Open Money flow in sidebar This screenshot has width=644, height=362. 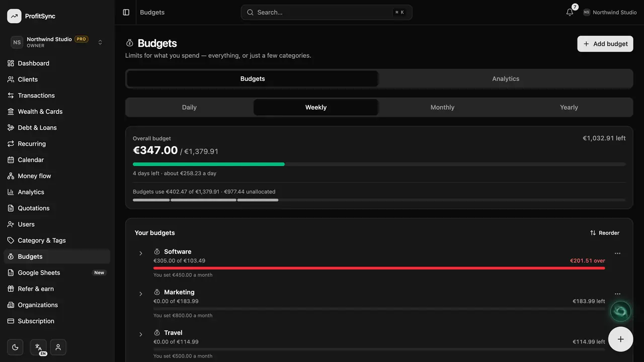tap(57, 176)
